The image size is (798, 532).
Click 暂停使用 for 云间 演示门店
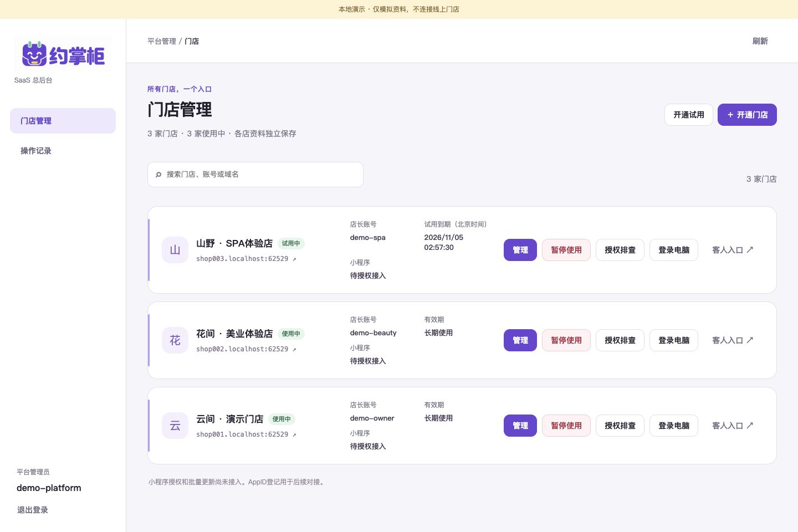[566, 426]
